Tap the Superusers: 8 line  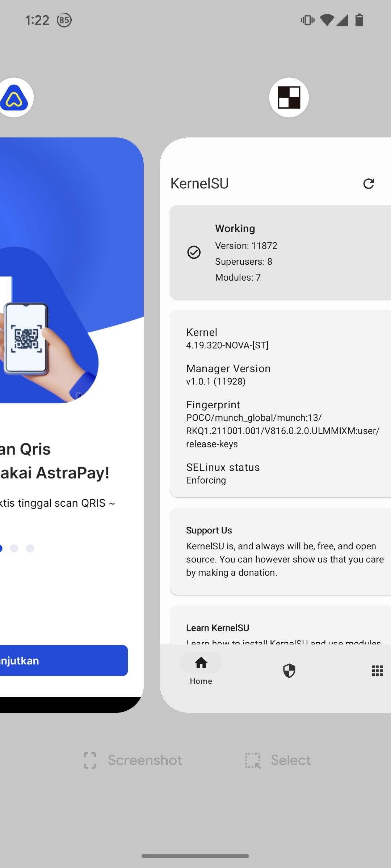244,261
